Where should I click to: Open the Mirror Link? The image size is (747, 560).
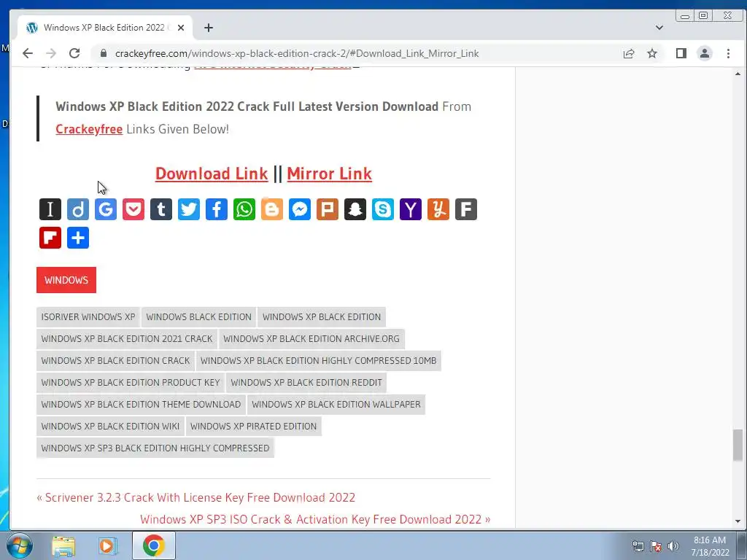(x=329, y=174)
